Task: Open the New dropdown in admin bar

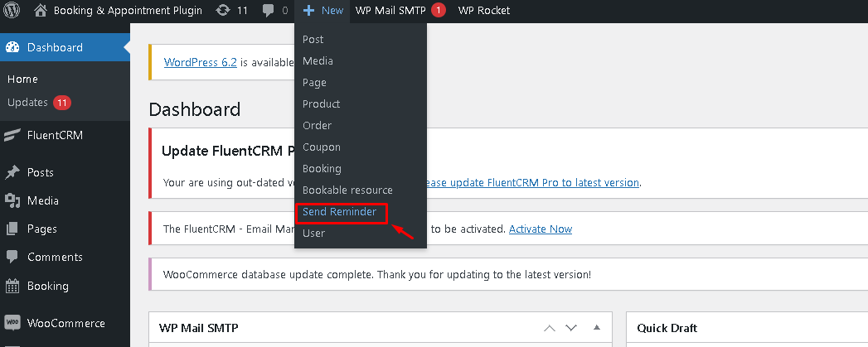Action: click(x=323, y=10)
